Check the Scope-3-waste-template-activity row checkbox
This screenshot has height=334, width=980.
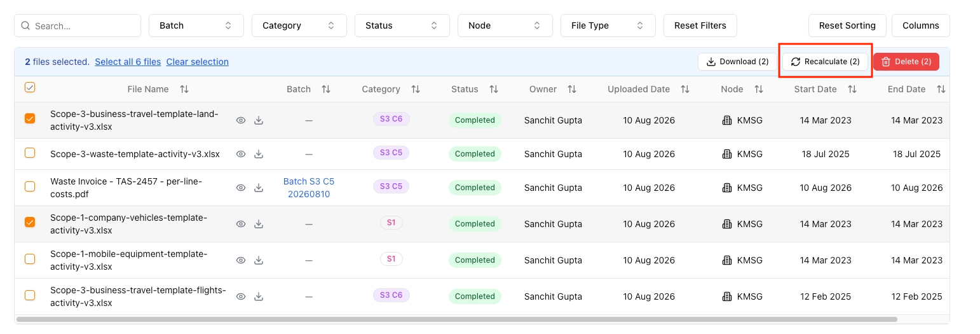coord(30,153)
